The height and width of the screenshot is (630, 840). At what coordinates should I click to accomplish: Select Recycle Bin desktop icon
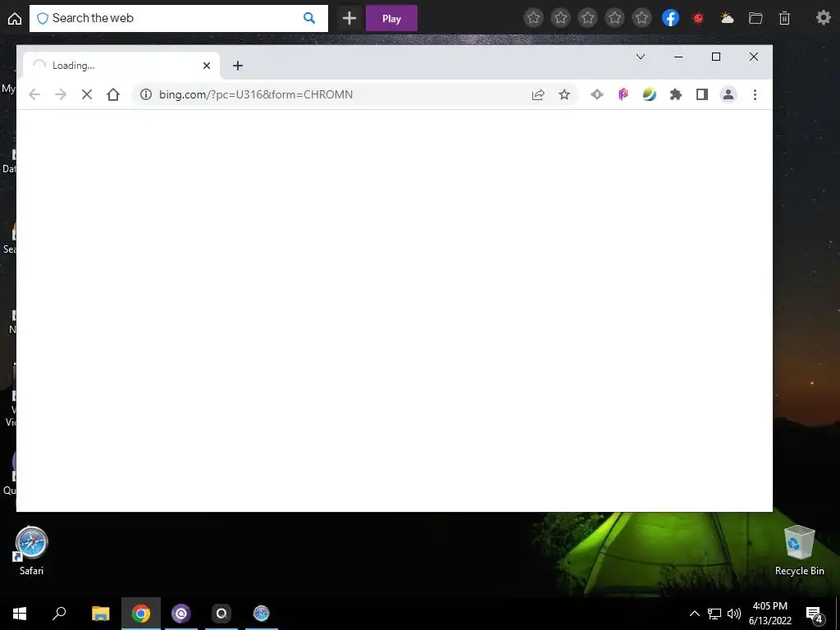799,550
